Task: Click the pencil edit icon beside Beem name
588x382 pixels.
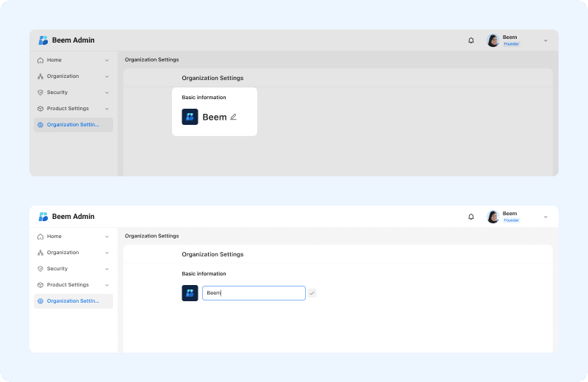Action: point(234,117)
